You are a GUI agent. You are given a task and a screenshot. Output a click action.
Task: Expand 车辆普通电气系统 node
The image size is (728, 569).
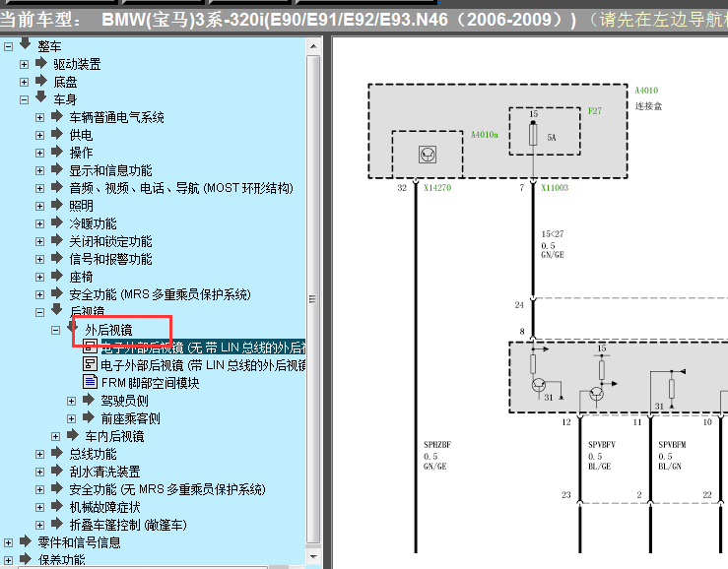tap(40, 117)
